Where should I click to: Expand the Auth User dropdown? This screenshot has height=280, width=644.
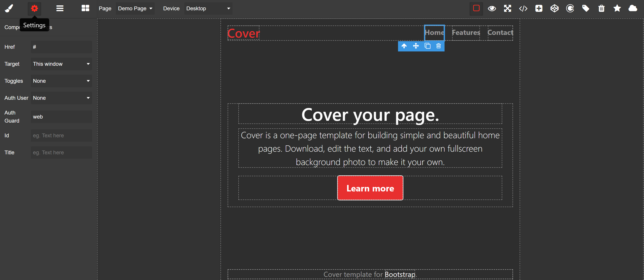(61, 98)
